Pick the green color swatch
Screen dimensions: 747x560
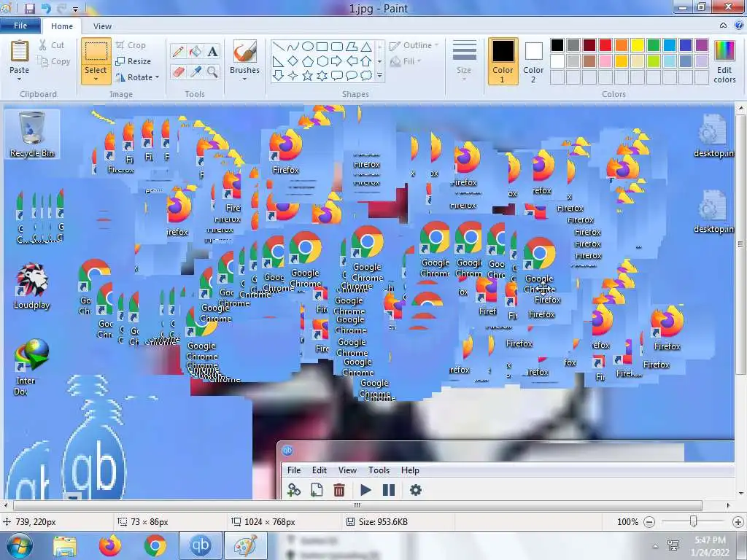(654, 45)
